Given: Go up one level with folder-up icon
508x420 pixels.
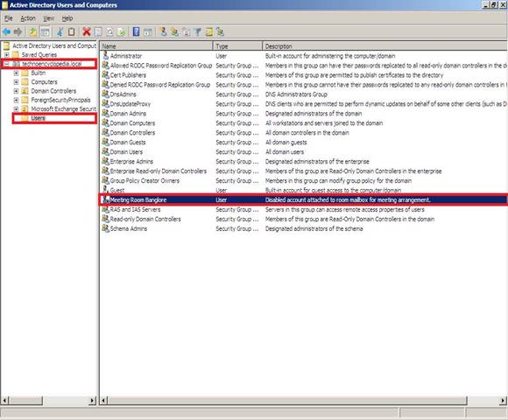Looking at the screenshot, I should (32, 31).
